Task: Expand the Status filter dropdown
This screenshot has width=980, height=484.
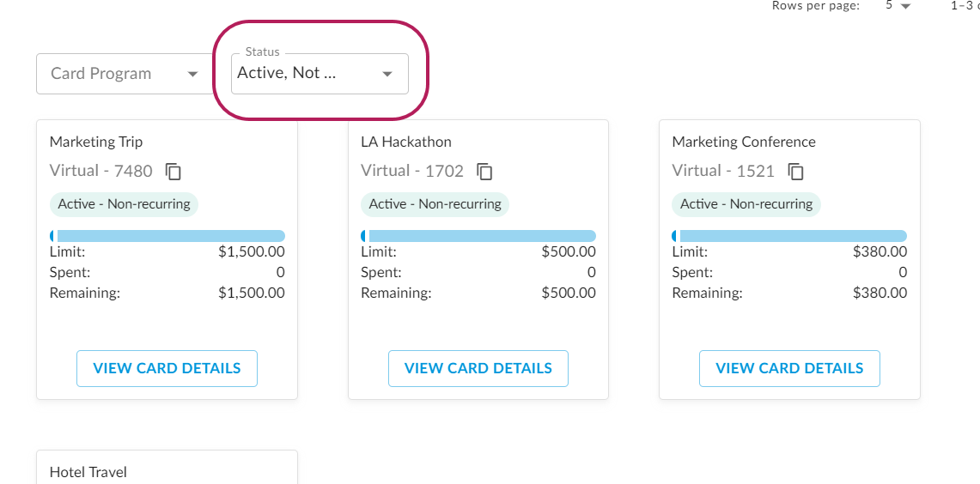Action: pos(320,74)
